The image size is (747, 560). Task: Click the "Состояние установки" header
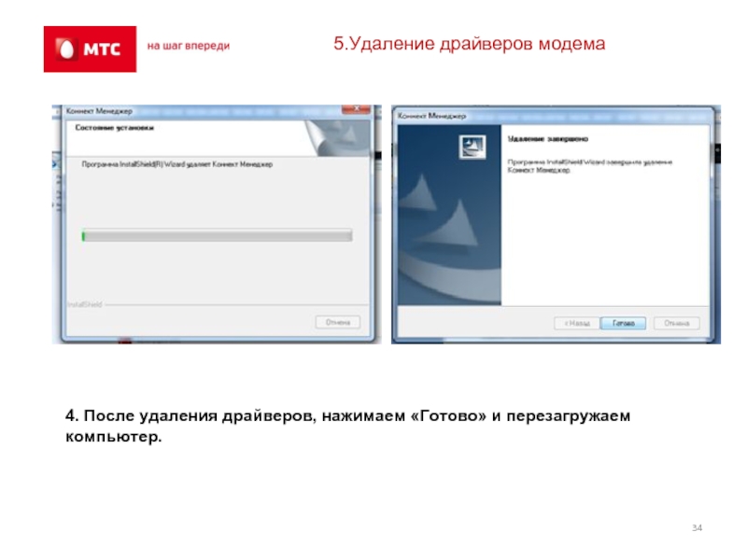tap(114, 128)
